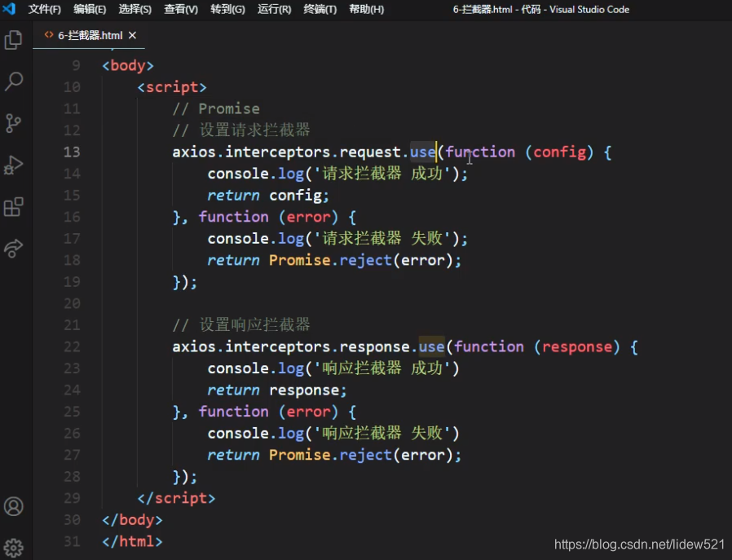The image size is (732, 560).
Task: Click line number 13 in the gutter
Action: click(72, 152)
